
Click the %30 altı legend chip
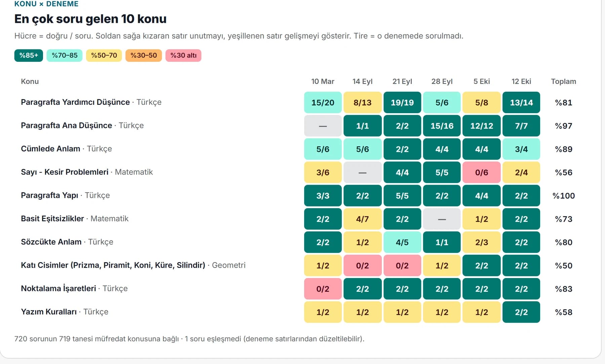click(183, 55)
